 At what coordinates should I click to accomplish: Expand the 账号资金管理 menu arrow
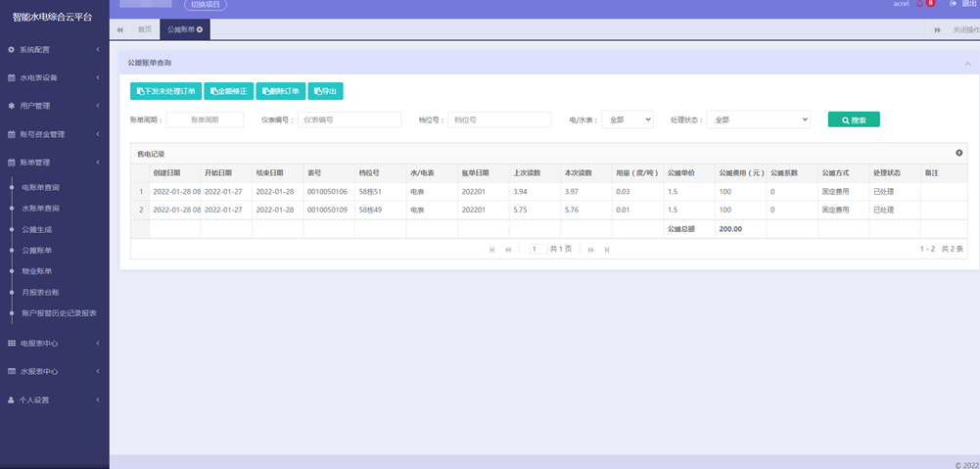(x=98, y=134)
